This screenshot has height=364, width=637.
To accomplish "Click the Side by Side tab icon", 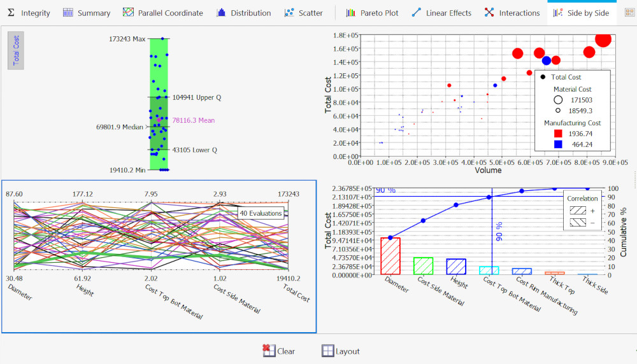I will point(558,13).
